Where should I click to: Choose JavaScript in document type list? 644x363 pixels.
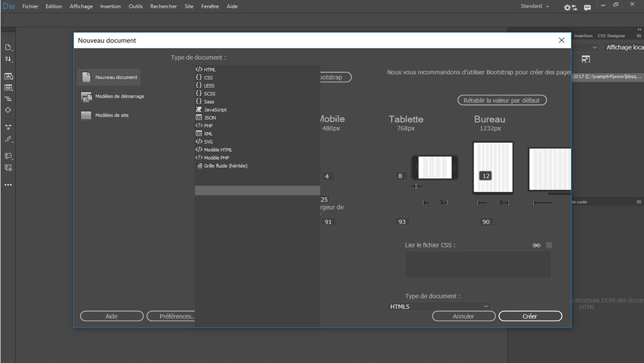[215, 110]
